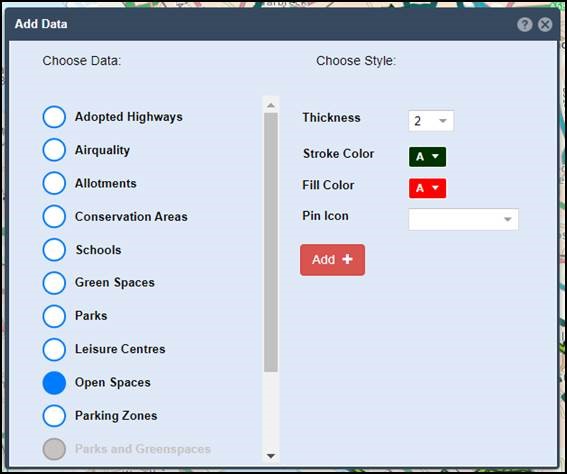Click the Parking Zones label
The image size is (567, 474).
116,416
